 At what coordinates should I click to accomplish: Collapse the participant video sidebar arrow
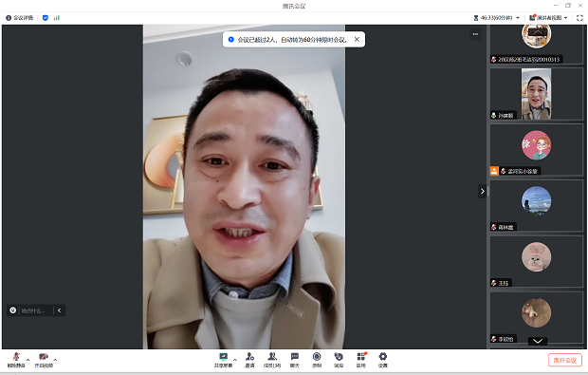(482, 191)
